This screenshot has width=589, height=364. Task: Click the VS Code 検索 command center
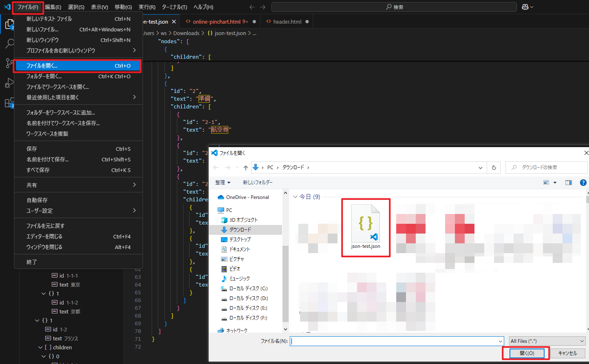394,7
